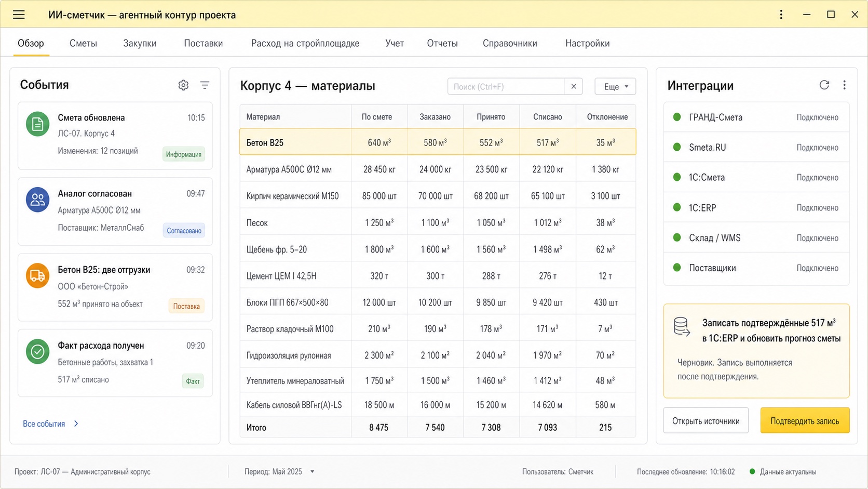Open the Справочники tab
Viewport: 868px width, 489px height.
tap(510, 43)
